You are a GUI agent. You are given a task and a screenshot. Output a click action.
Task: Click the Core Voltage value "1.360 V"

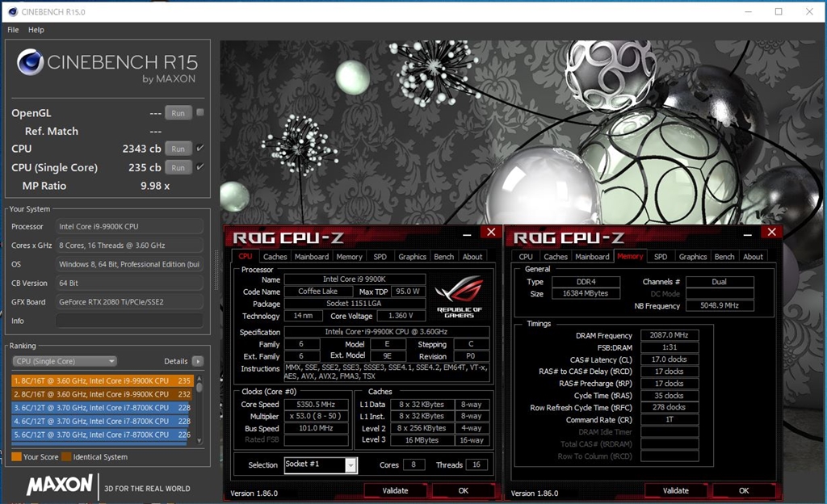[x=401, y=316]
